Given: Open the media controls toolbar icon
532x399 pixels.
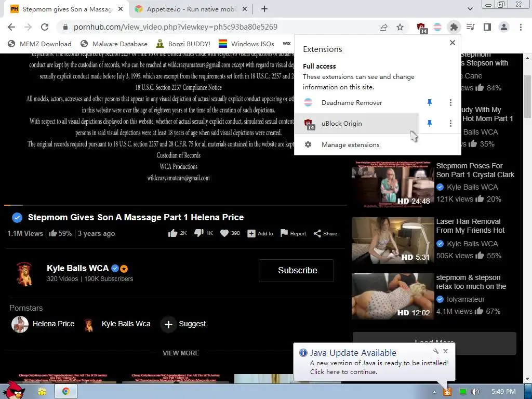Looking at the screenshot, I should click(470, 27).
